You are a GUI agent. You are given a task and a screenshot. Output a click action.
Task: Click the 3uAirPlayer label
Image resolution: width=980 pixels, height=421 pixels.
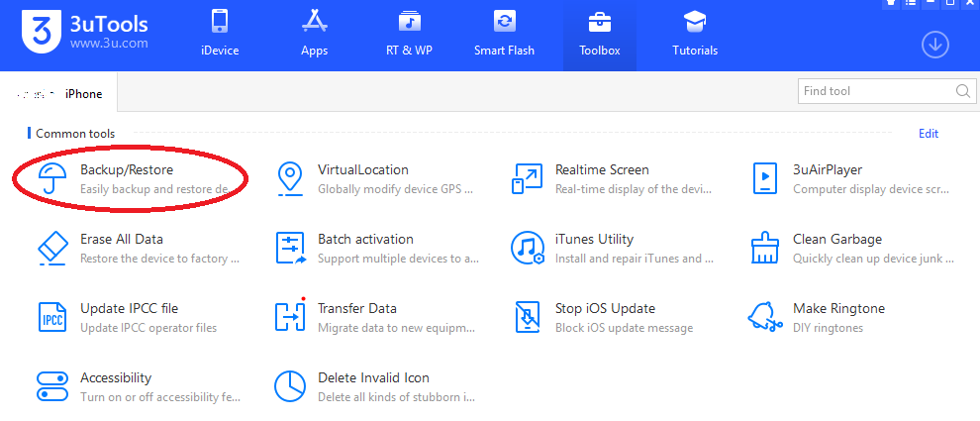point(828,169)
